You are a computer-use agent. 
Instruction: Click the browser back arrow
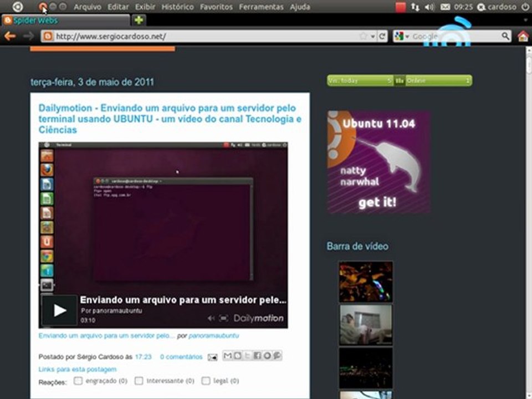(10, 36)
